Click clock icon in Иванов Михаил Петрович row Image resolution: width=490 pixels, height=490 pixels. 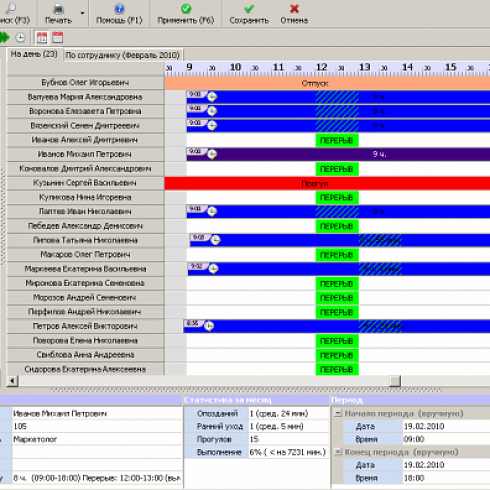212,154
